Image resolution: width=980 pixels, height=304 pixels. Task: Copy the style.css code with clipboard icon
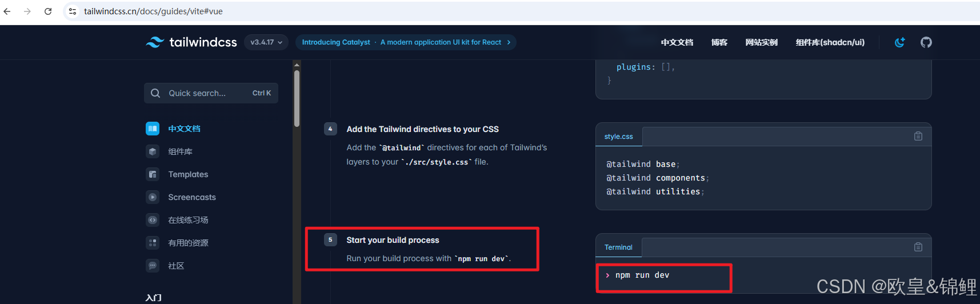[x=918, y=136]
